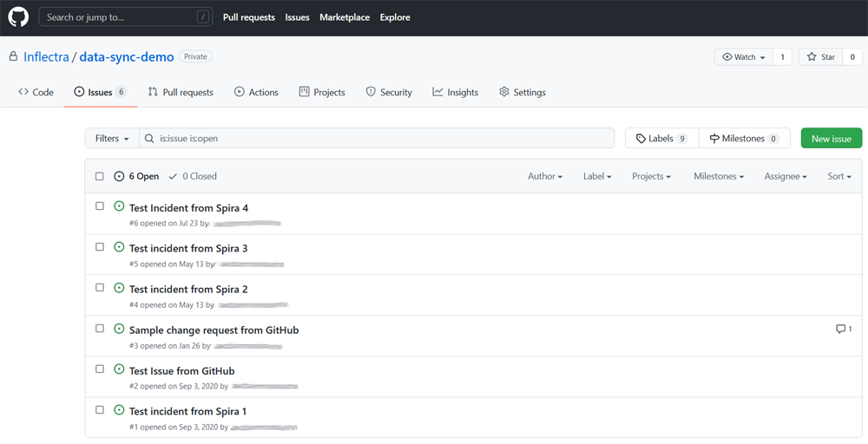Open the Assignee filter dropdown

tap(786, 176)
